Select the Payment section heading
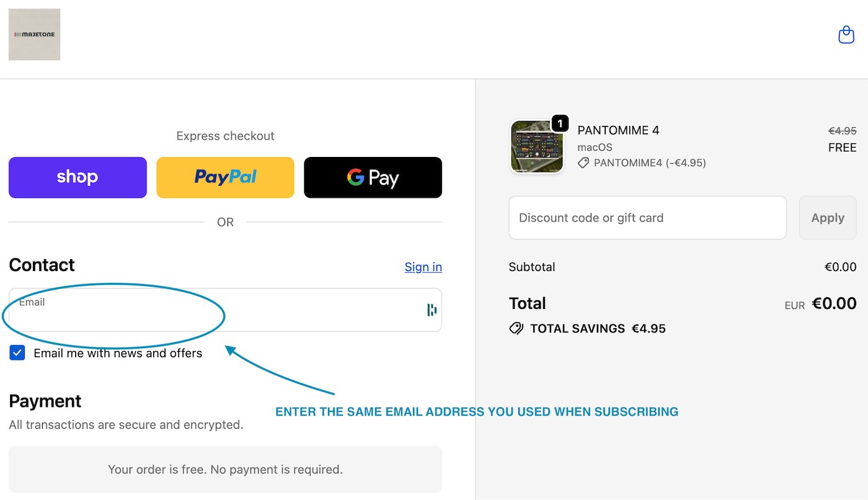Image resolution: width=868 pixels, height=500 pixels. [x=45, y=401]
